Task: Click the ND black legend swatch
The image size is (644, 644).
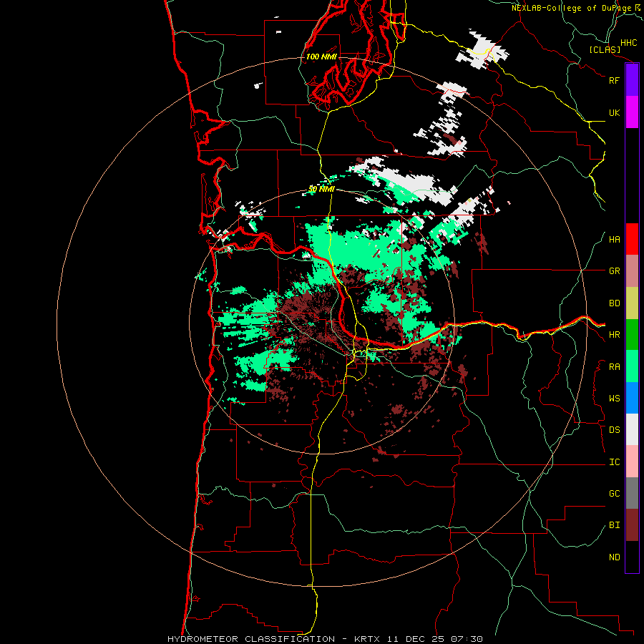Action: (x=632, y=557)
